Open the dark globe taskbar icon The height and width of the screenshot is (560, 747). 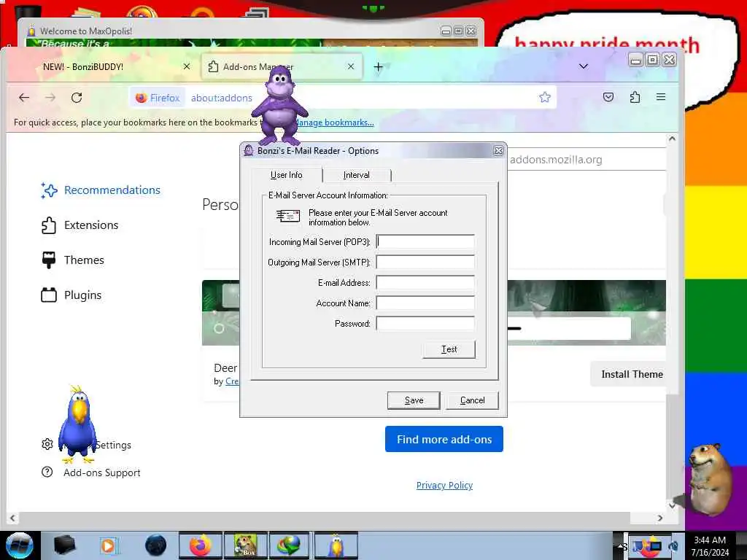pos(155,545)
